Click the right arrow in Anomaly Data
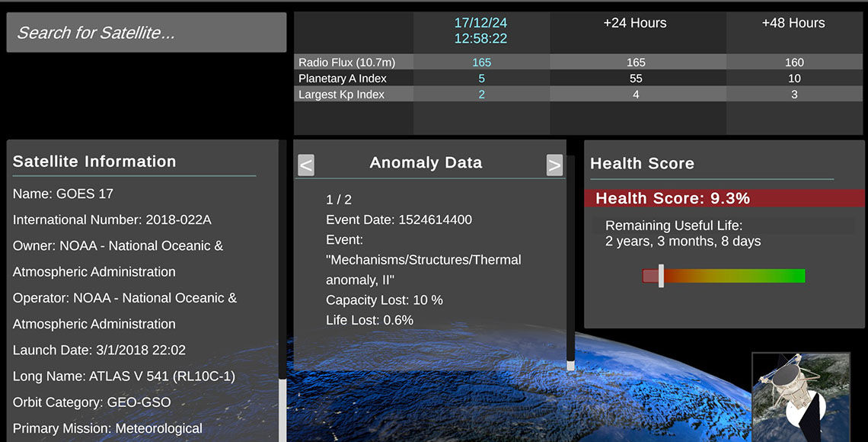 (555, 165)
